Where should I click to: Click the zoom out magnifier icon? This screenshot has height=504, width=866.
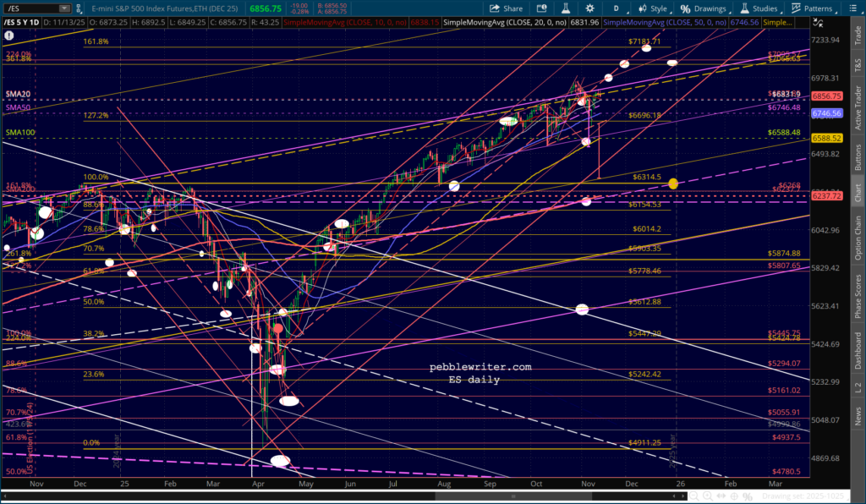(694, 496)
